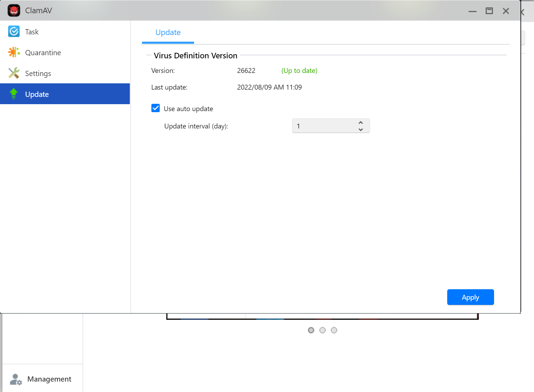Click the Use auto update label
The height and width of the screenshot is (392, 534).
188,109
